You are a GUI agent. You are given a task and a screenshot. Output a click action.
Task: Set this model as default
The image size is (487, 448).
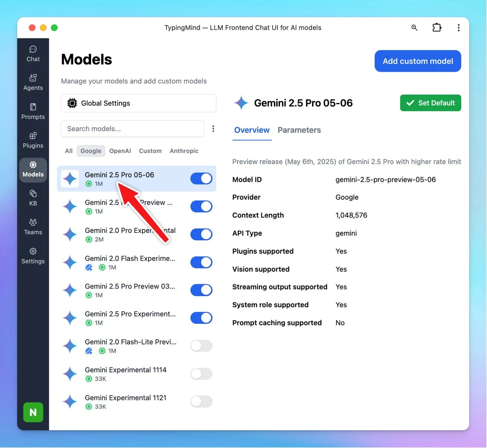coord(431,103)
